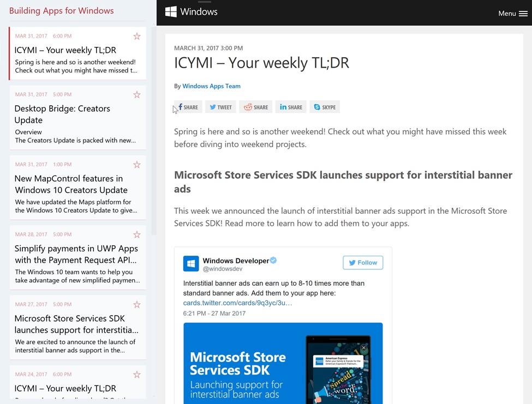Click the article list scrollbar thumb
This screenshot has width=532, height=404.
click(x=154, y=130)
